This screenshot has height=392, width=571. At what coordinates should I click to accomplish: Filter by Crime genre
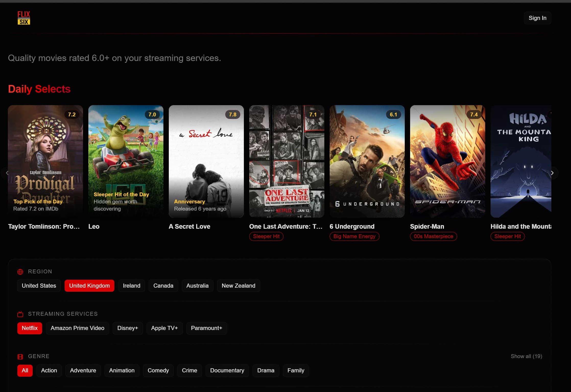189,370
